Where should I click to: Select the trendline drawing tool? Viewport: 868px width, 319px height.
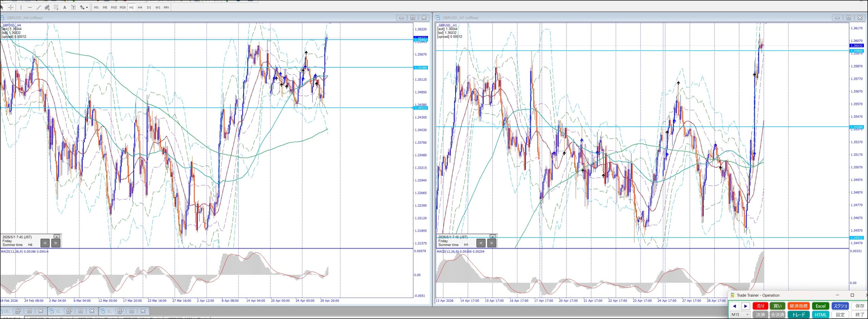point(38,7)
